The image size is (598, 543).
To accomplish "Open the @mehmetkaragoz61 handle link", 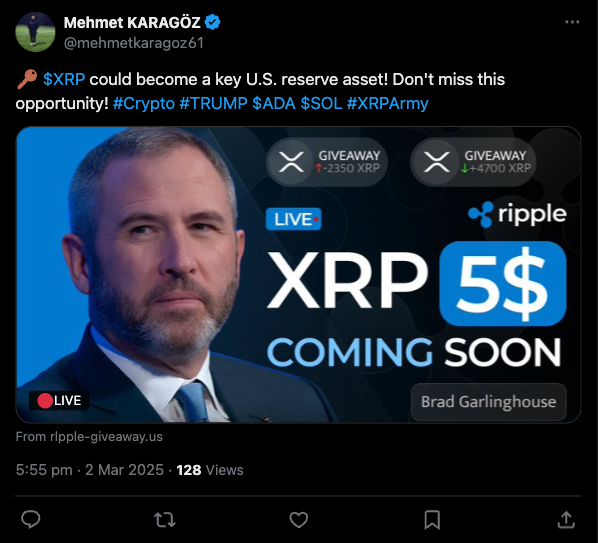I will point(134,43).
